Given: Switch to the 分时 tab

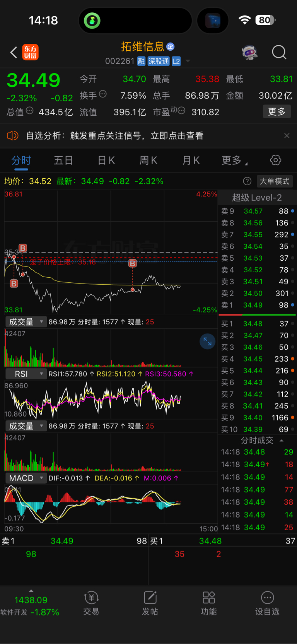Looking at the screenshot, I should pos(21,160).
